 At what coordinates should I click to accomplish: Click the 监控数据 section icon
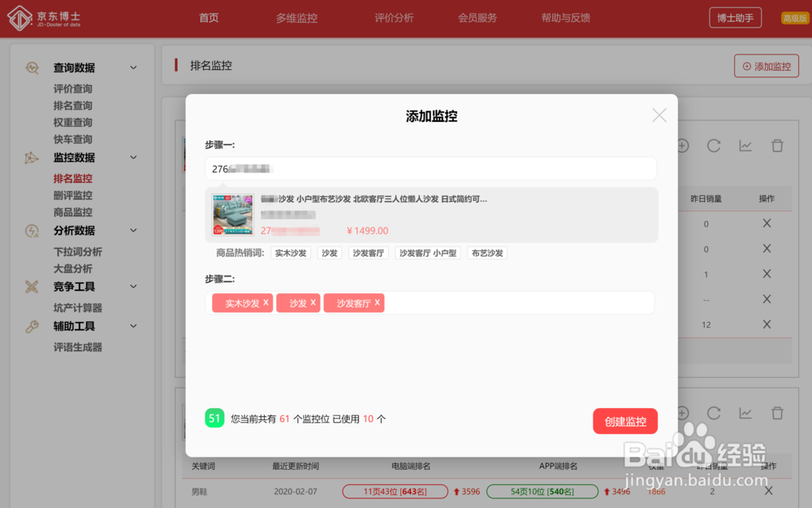32,158
